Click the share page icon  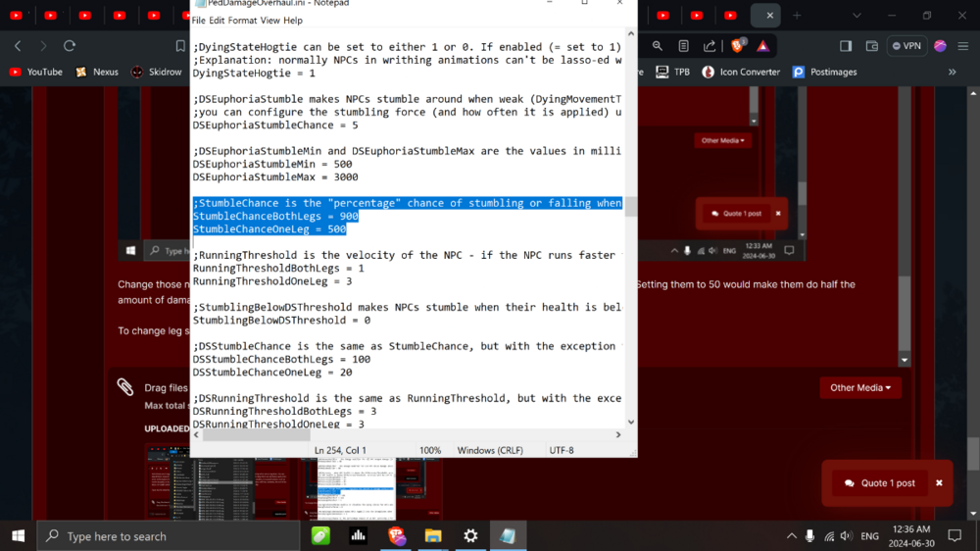710,46
